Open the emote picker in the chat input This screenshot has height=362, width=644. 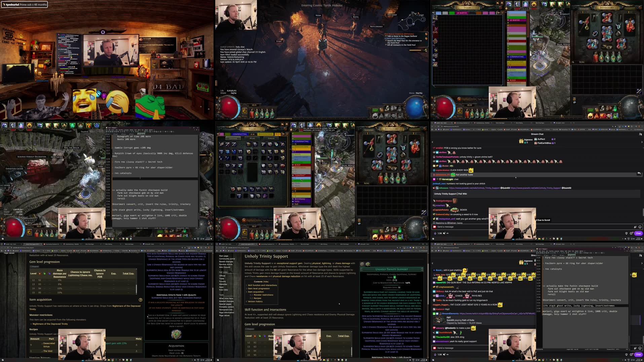tap(640, 227)
